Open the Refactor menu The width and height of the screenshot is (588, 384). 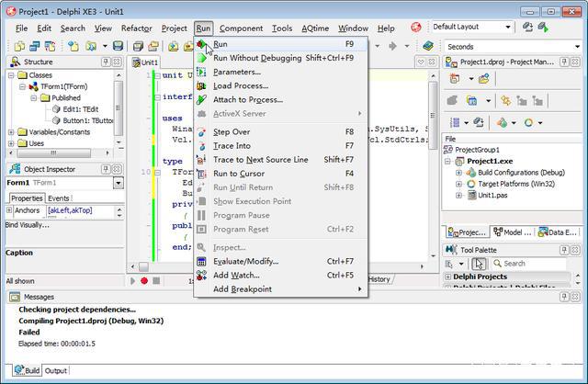point(137,28)
